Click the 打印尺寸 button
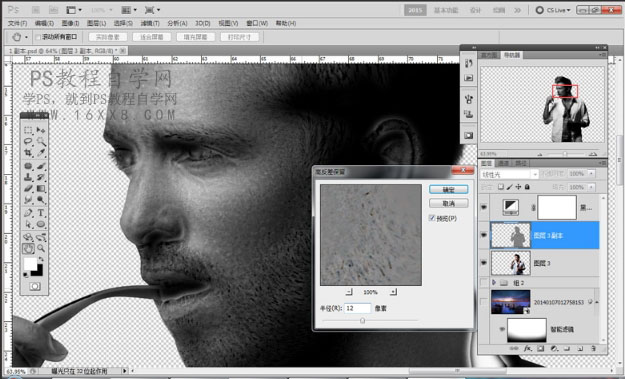Image resolution: width=625 pixels, height=379 pixels. [x=239, y=37]
